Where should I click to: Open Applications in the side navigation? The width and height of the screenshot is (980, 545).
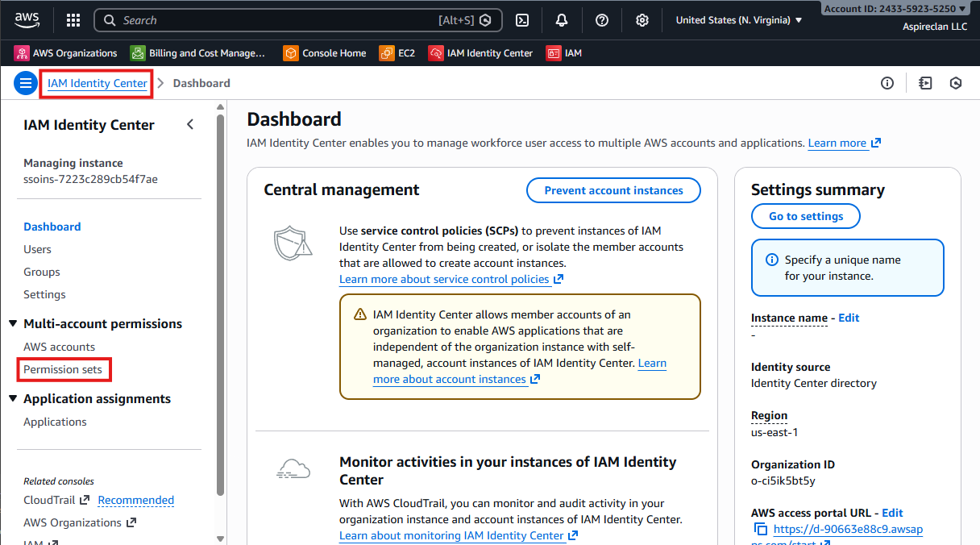(x=55, y=422)
